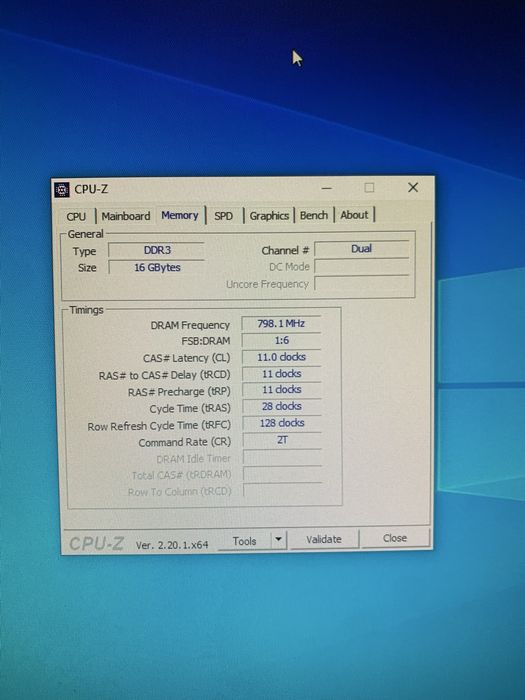Image resolution: width=525 pixels, height=700 pixels.
Task: Click the Close button at bottom
Action: point(395,538)
